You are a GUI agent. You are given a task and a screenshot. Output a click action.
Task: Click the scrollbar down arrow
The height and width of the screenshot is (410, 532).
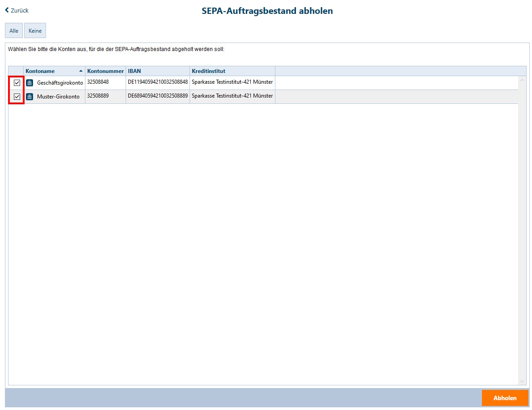(522, 381)
